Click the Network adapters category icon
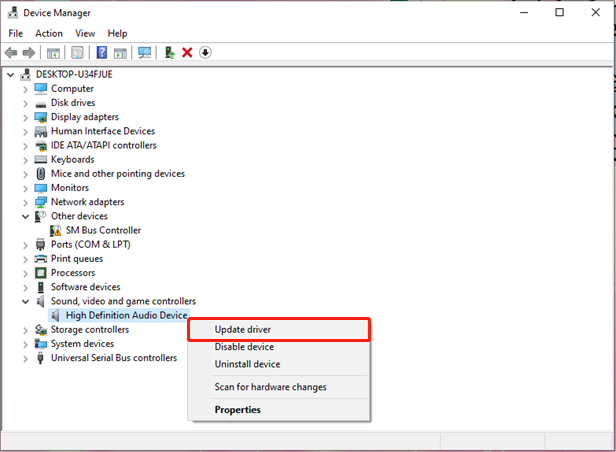 (40, 202)
